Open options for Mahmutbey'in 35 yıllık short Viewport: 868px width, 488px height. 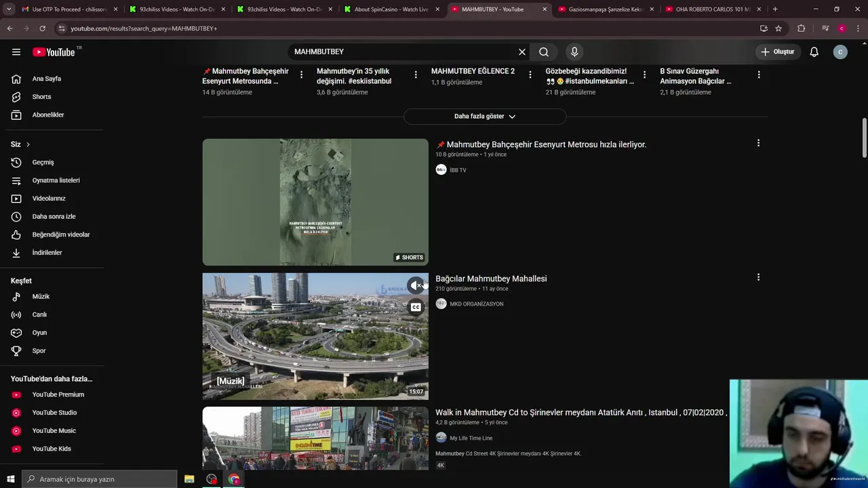[416, 75]
